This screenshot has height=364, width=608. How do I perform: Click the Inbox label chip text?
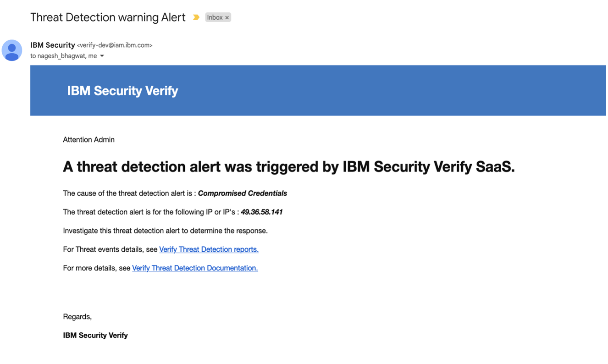(215, 17)
